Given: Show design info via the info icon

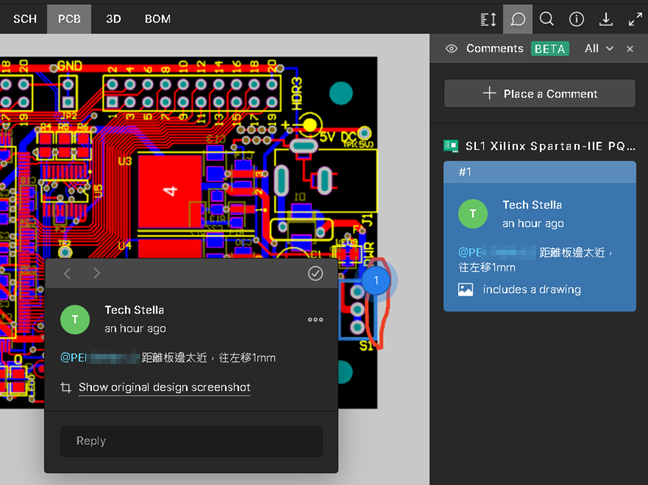Looking at the screenshot, I should [576, 19].
